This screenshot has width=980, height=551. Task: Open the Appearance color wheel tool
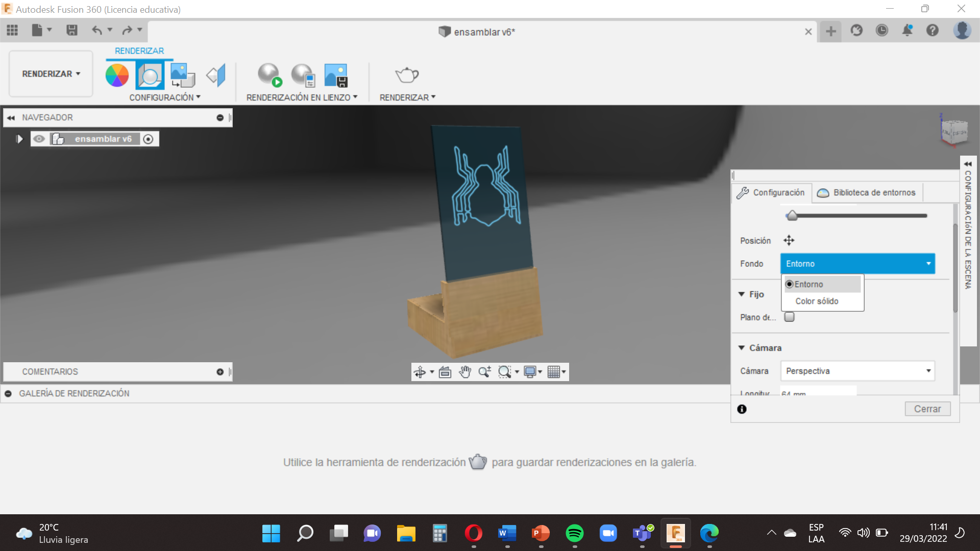point(117,76)
